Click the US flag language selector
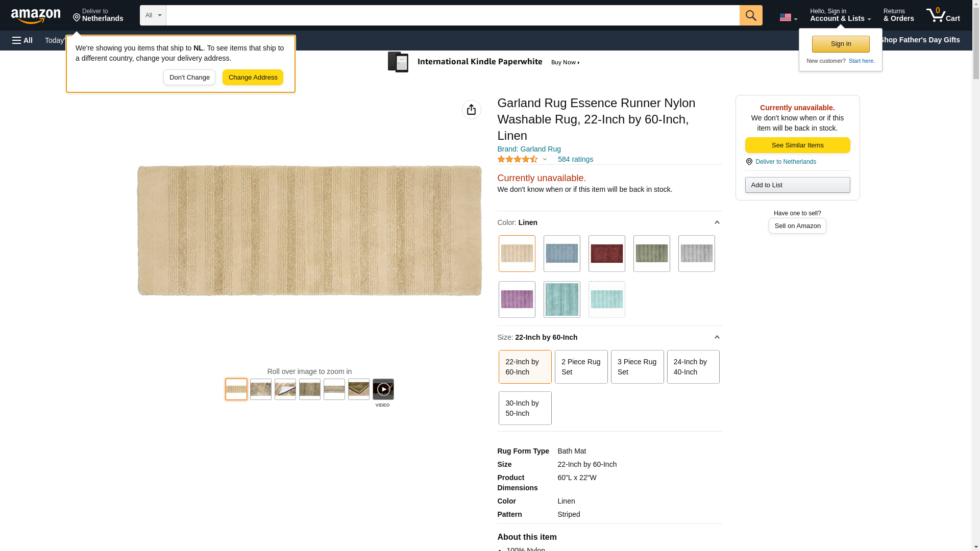Screen dimensions: 980x551 (x=788, y=17)
